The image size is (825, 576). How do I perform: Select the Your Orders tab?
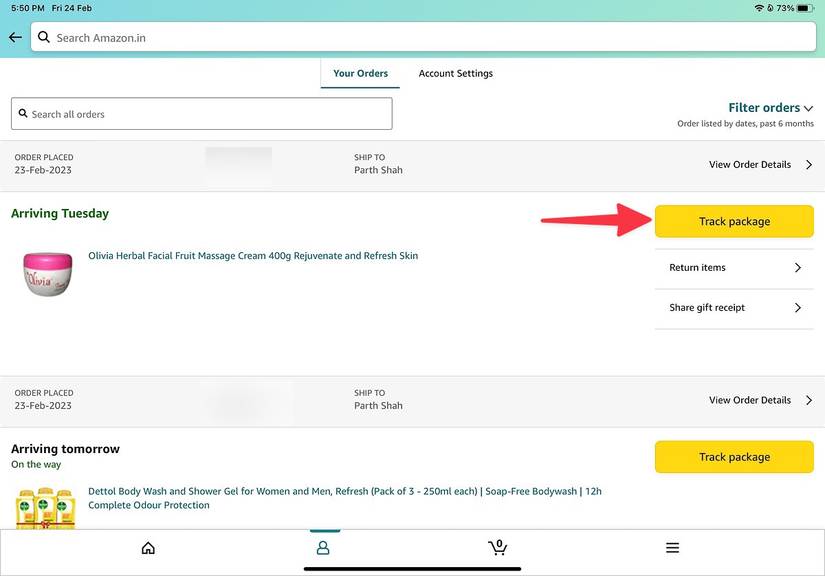click(360, 73)
